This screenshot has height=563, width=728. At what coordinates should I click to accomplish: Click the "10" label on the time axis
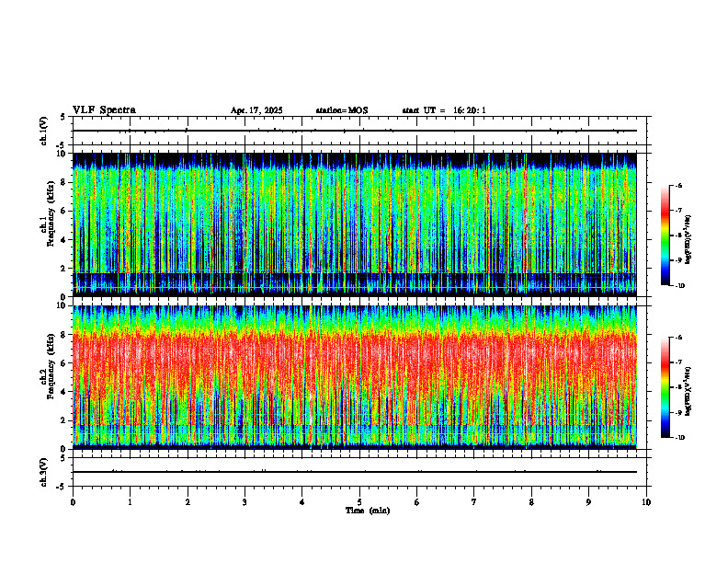point(646,502)
